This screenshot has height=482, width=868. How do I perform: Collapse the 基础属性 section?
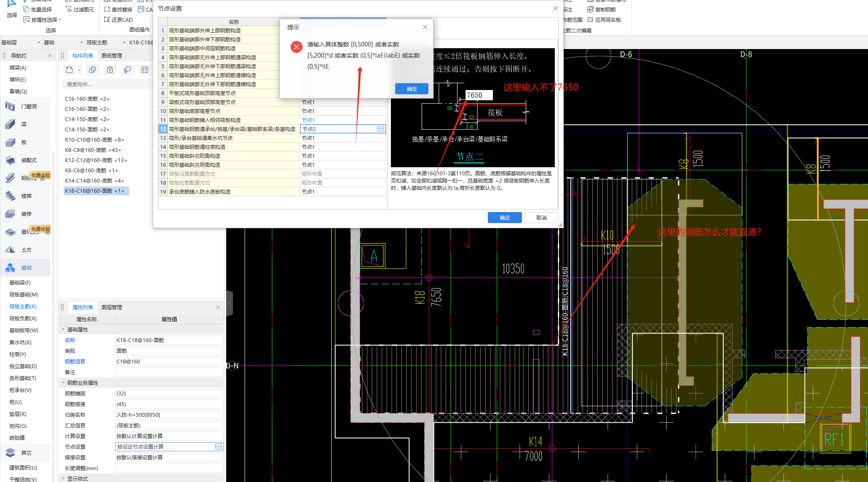coord(63,329)
